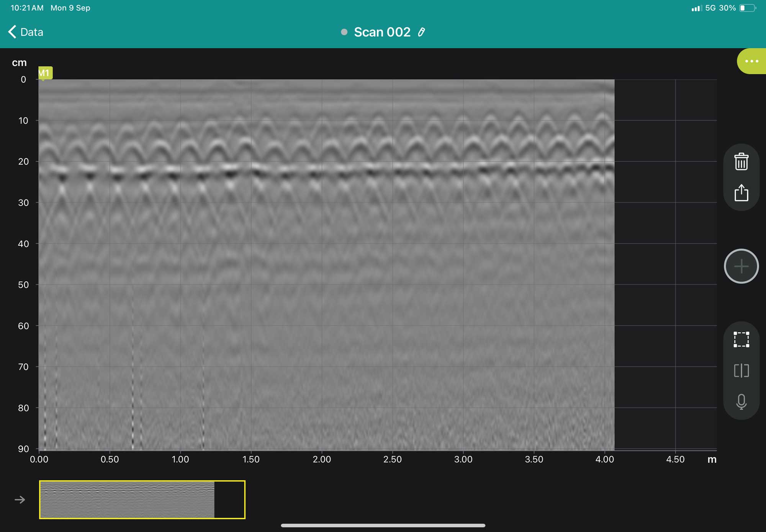Screen dimensions: 766x532
Task: Click the forward arrow beside the scan overview
Action: coord(20,499)
